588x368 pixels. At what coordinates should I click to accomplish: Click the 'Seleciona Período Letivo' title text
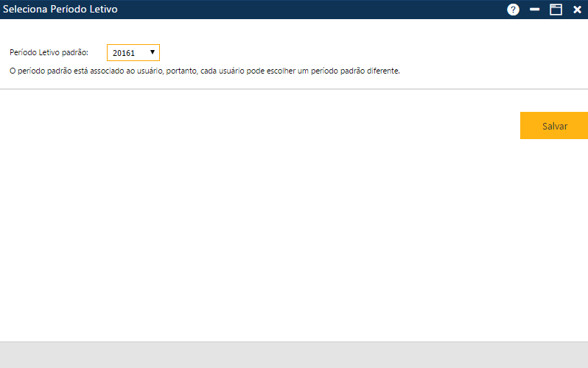[60, 10]
